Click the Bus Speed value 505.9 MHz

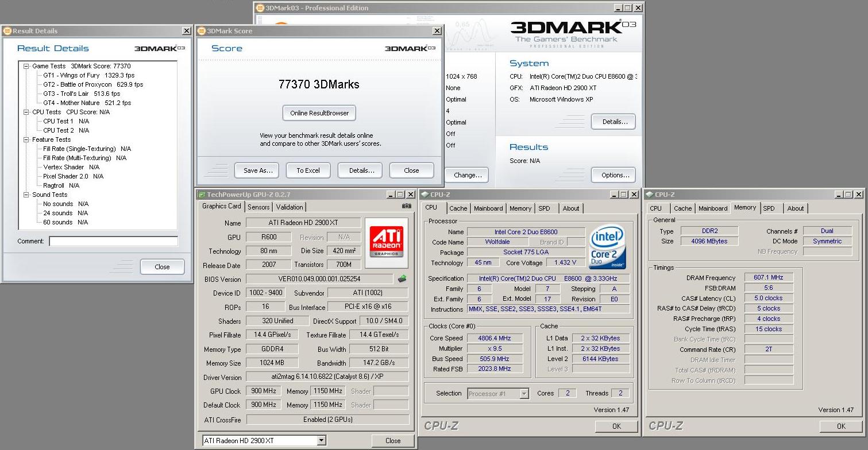(495, 359)
